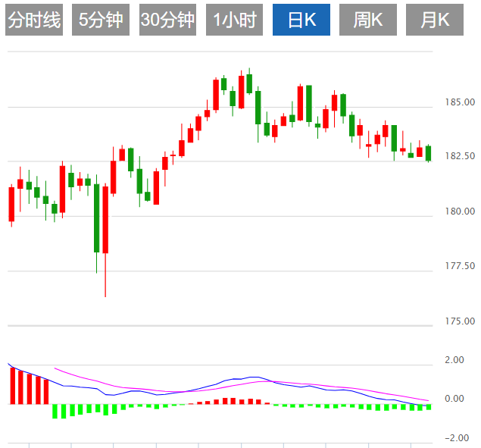Select the 日K daily candlestick tab
This screenshot has width=481, height=448.
click(301, 20)
